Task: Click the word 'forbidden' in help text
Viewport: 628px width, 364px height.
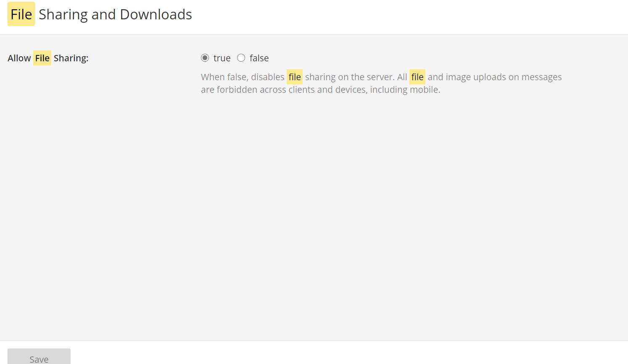Action: pos(237,89)
